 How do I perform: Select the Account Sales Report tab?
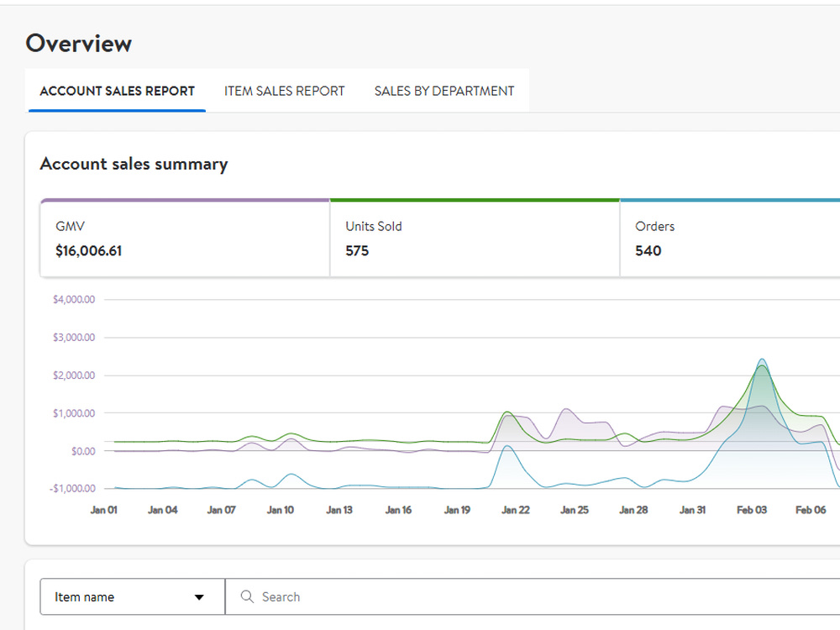(x=118, y=91)
